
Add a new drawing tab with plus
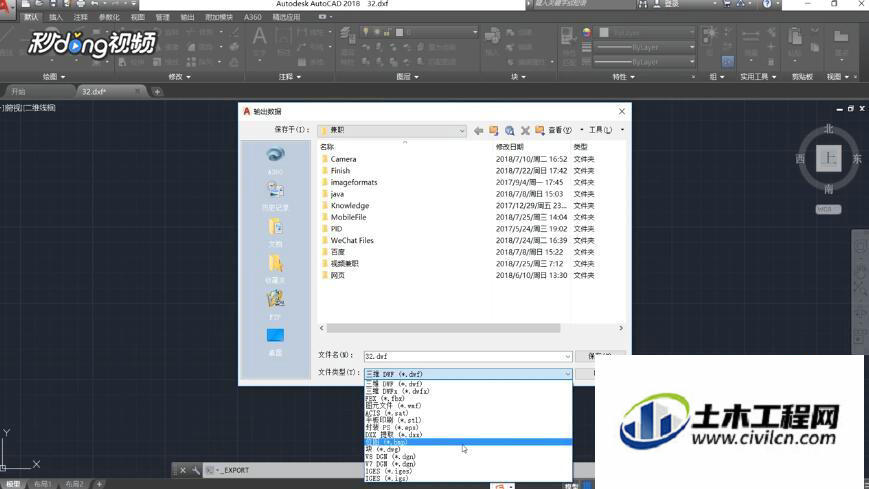pos(157,91)
